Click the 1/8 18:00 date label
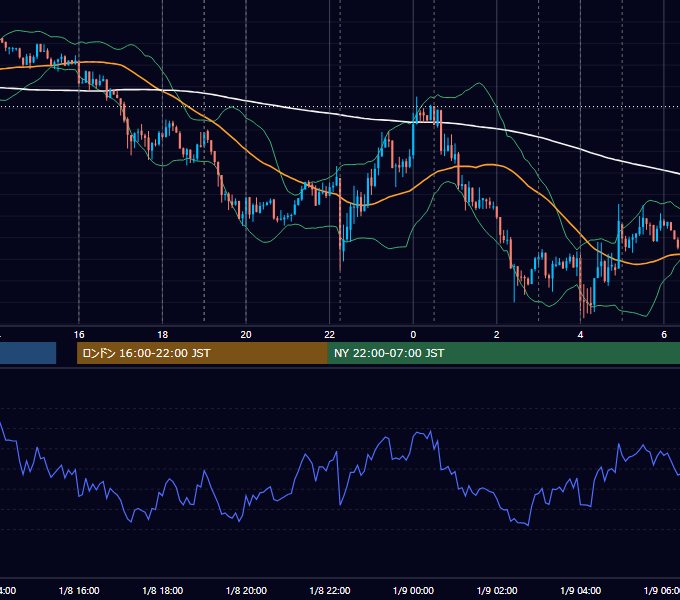Image resolution: width=680 pixels, height=600 pixels. [x=163, y=590]
